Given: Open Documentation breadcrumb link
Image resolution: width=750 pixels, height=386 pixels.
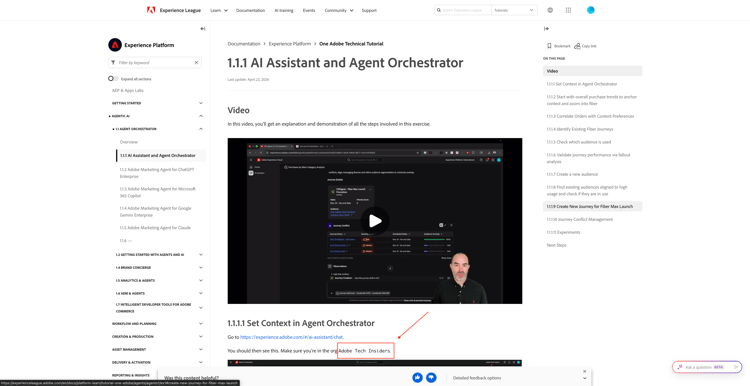Looking at the screenshot, I should pyautogui.click(x=244, y=44).
